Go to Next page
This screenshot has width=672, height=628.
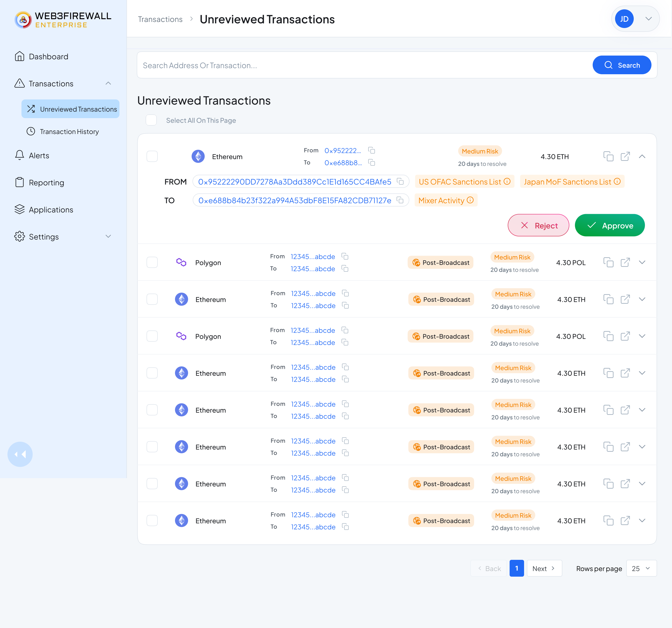coord(544,568)
